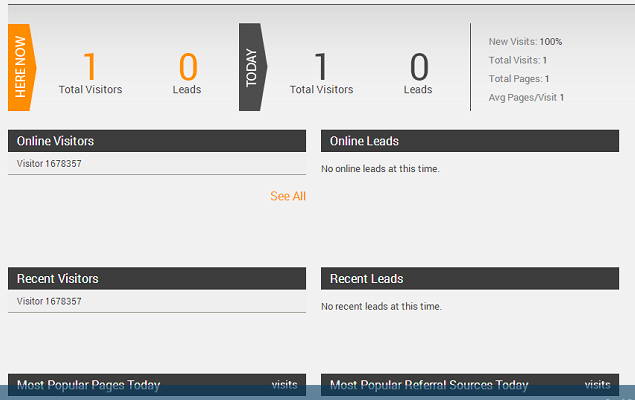
Task: Click the gray TODAY banner
Action: pyautogui.click(x=253, y=67)
